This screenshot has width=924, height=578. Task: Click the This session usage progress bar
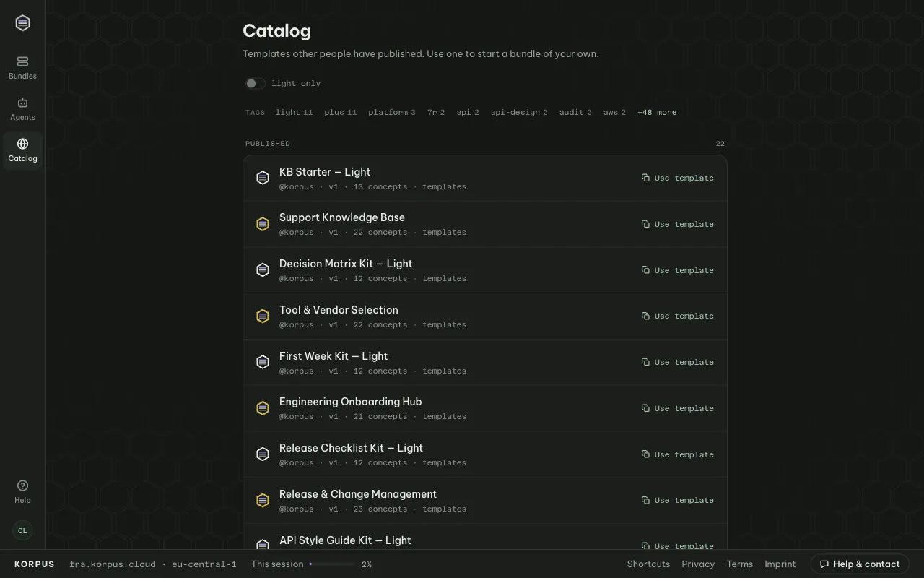pos(332,564)
